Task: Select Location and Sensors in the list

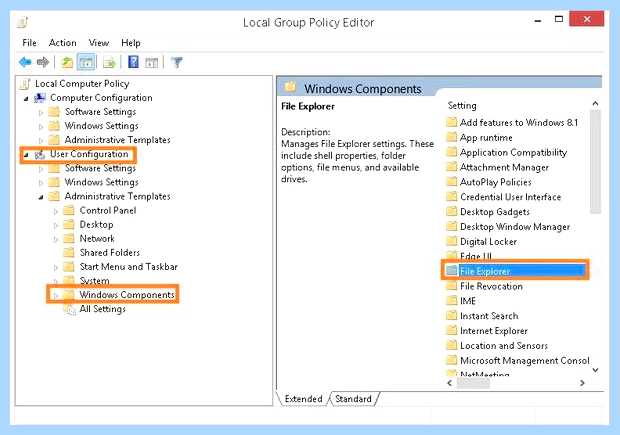Action: (504, 345)
